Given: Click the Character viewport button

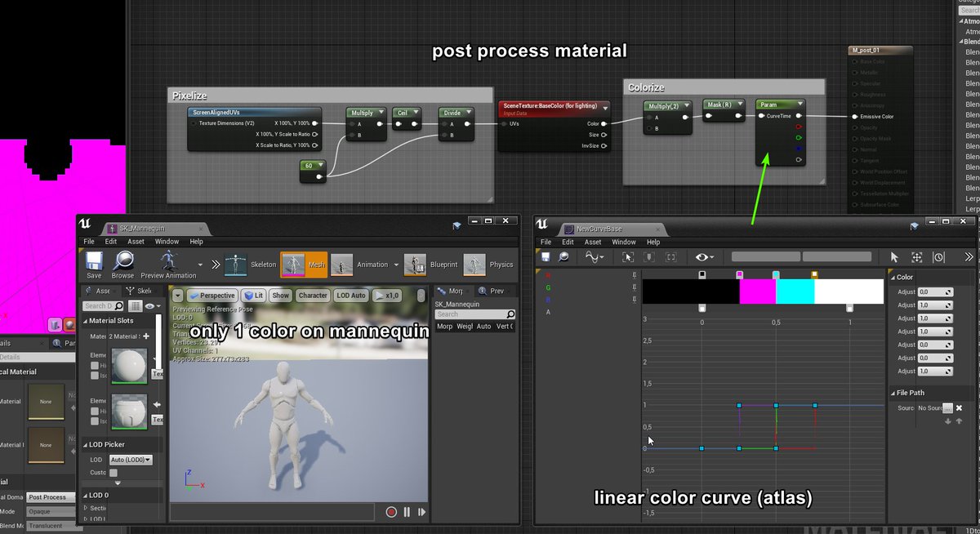Looking at the screenshot, I should pos(313,296).
